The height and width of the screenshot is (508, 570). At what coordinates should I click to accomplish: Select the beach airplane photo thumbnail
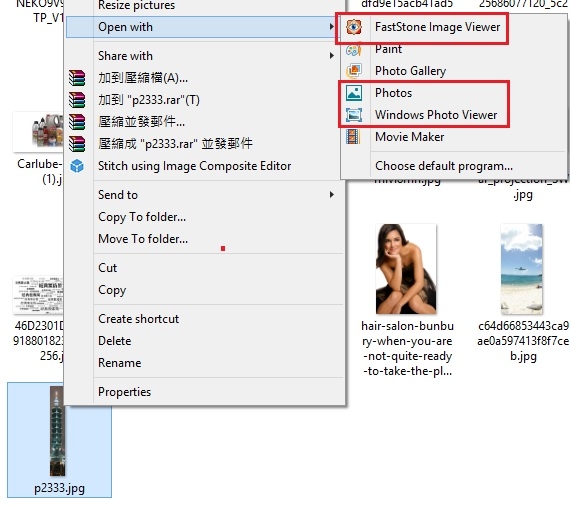pos(521,269)
